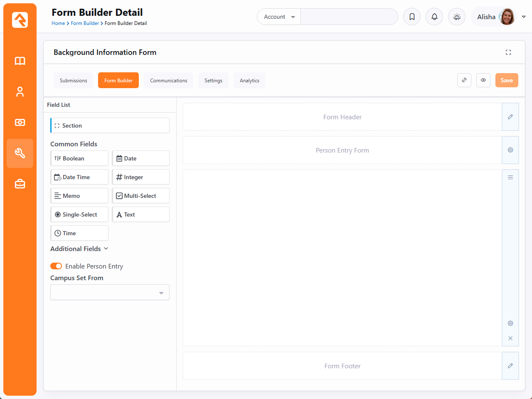Click the Save button
This screenshot has height=399, width=532.
[x=507, y=80]
